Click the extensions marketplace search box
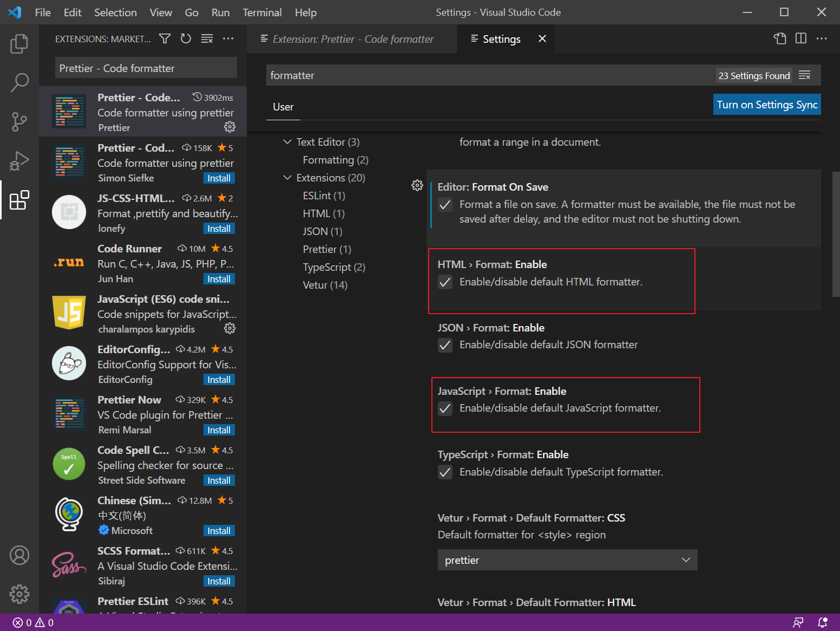 pyautogui.click(x=146, y=68)
